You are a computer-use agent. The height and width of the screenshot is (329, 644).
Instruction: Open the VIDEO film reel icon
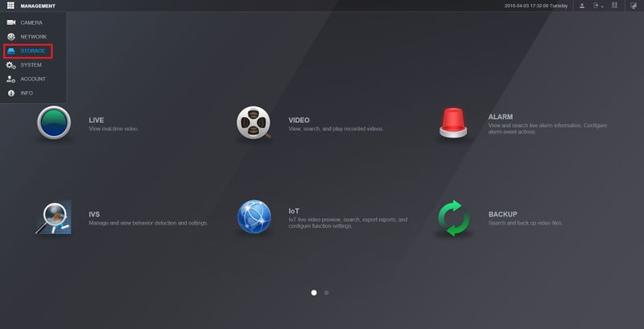click(x=254, y=122)
